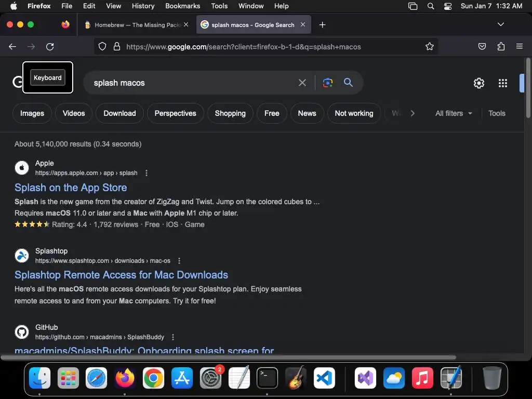The width and height of the screenshot is (532, 399).
Task: Open more options for GitHub result
Action: [x=172, y=337]
